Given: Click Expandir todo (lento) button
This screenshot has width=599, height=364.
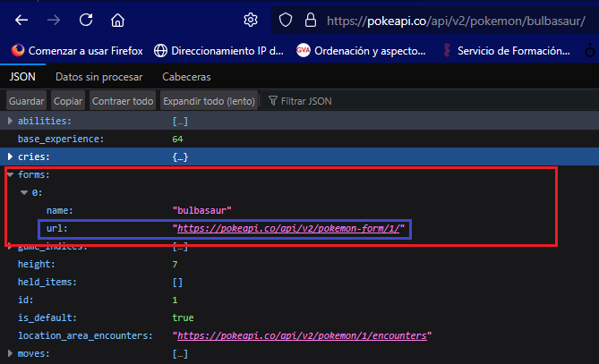Looking at the screenshot, I should 209,101.
